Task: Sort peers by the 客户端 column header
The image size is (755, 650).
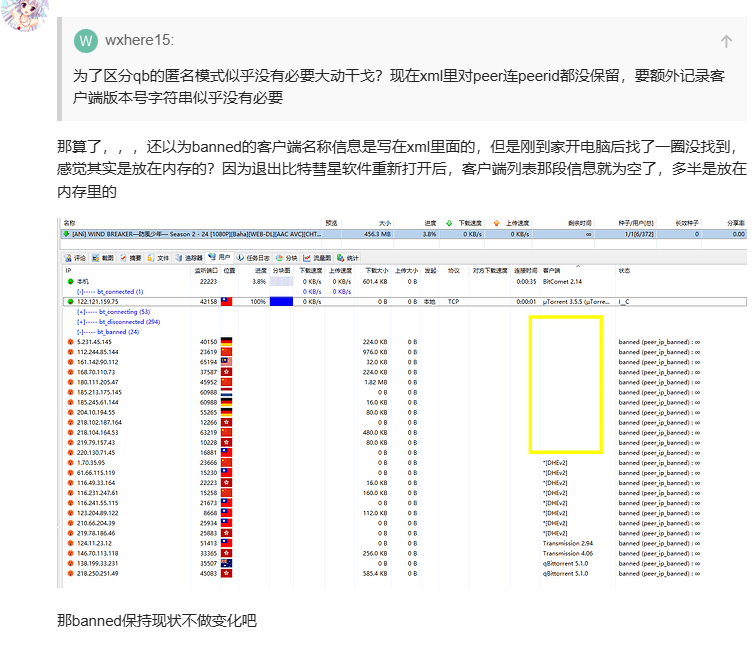Action: [552, 270]
